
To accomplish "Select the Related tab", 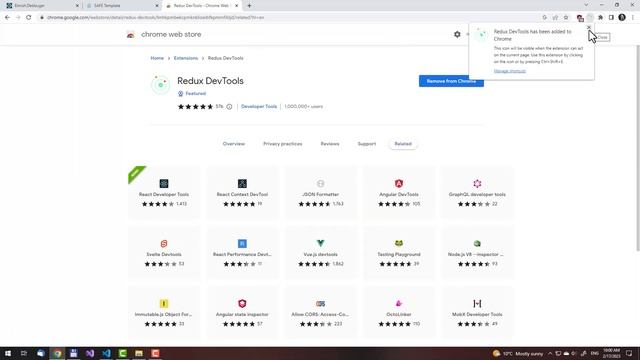I will click(x=403, y=144).
